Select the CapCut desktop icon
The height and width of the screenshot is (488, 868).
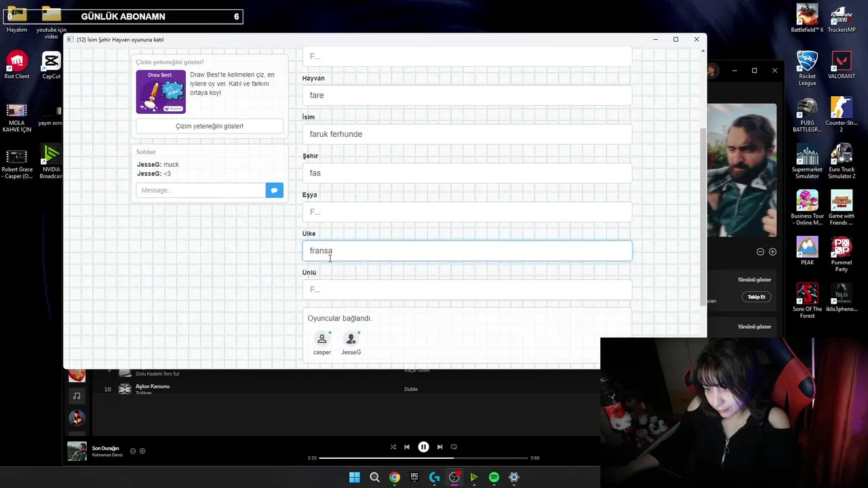coord(51,65)
